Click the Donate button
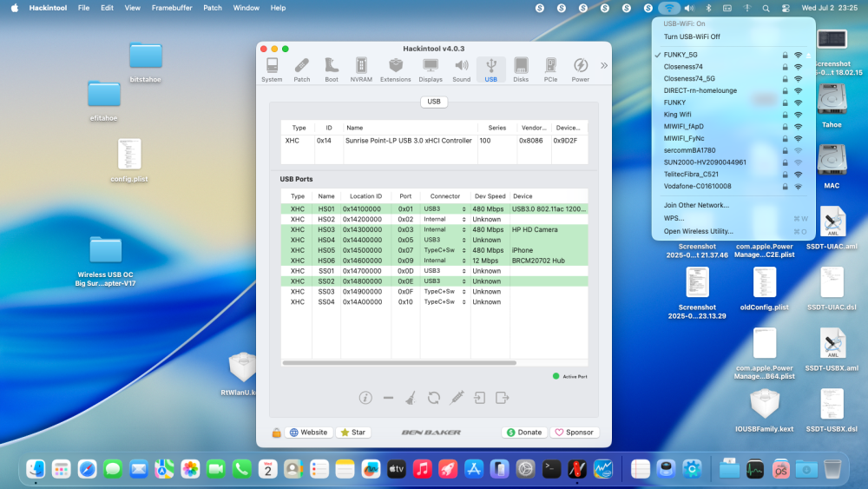The height and width of the screenshot is (489, 868). point(524,433)
